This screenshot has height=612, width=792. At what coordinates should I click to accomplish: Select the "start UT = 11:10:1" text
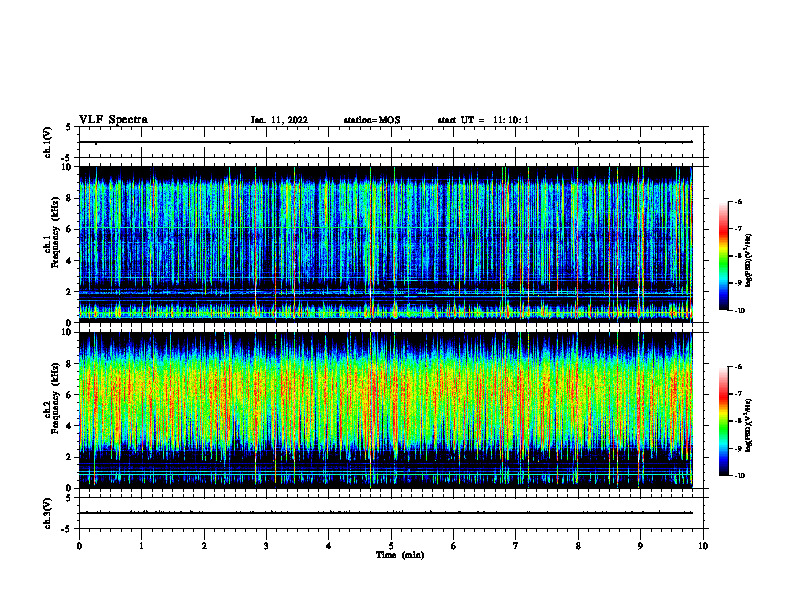(483, 120)
